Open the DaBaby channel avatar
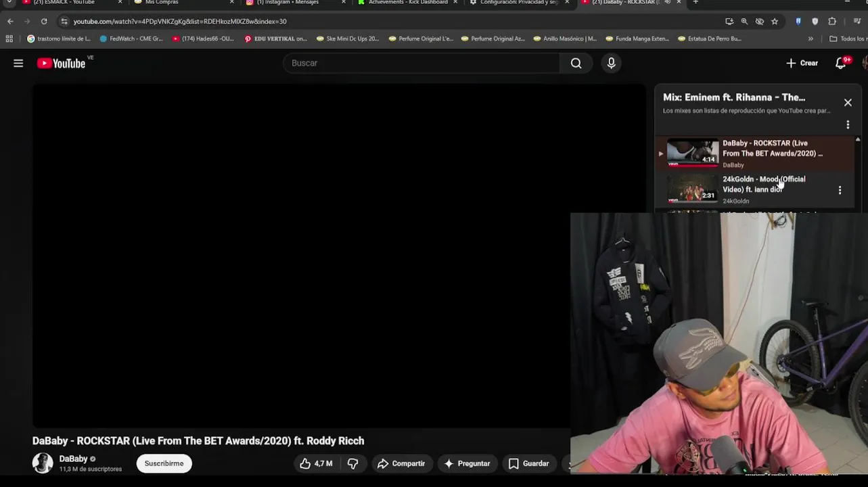The height and width of the screenshot is (487, 868). [43, 463]
